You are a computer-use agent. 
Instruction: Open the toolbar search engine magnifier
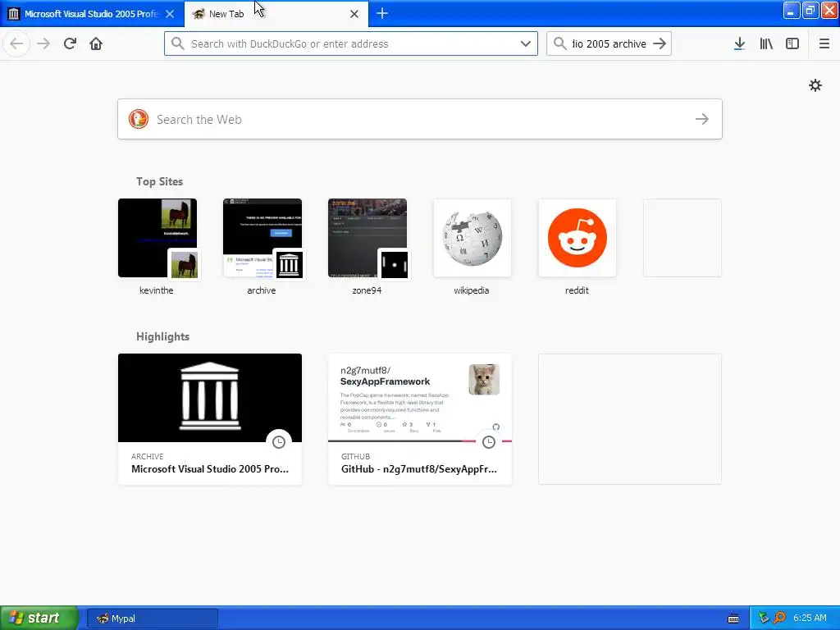tap(559, 44)
